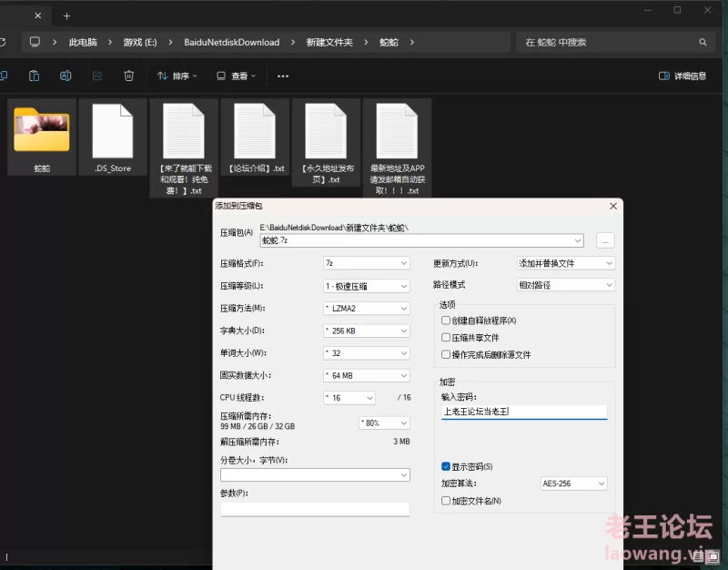This screenshot has height=570, width=728.
Task: Close the 添加到压缩包 dialog
Action: coord(613,206)
